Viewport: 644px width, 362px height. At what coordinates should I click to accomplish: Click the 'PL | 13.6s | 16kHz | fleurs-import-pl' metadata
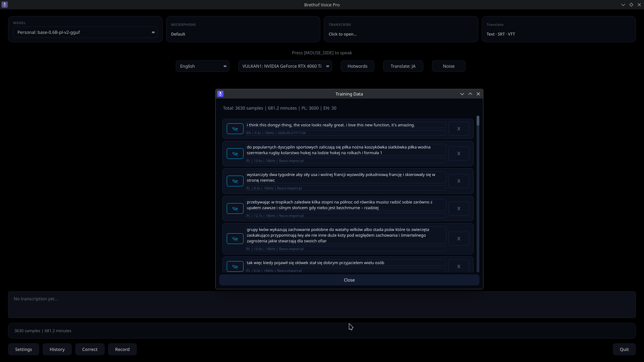[346, 161]
